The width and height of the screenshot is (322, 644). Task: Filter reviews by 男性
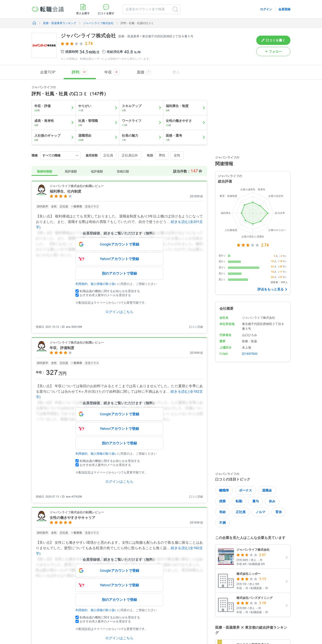(x=162, y=155)
